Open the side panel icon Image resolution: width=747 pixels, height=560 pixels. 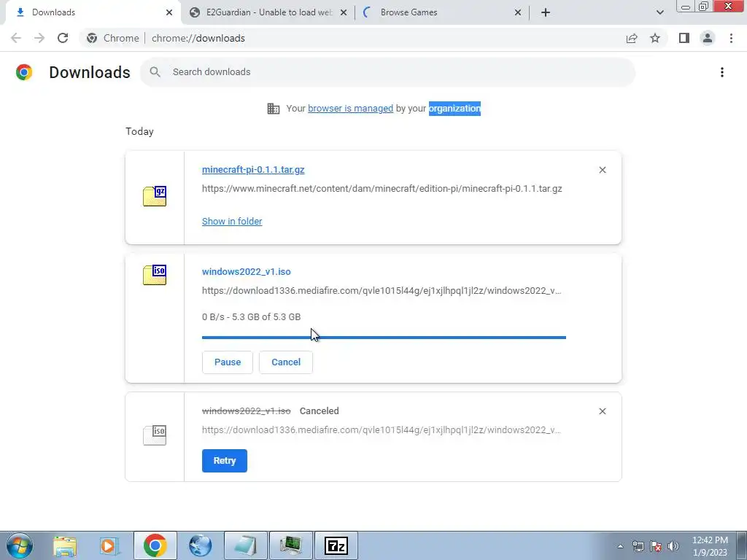pyautogui.click(x=684, y=38)
